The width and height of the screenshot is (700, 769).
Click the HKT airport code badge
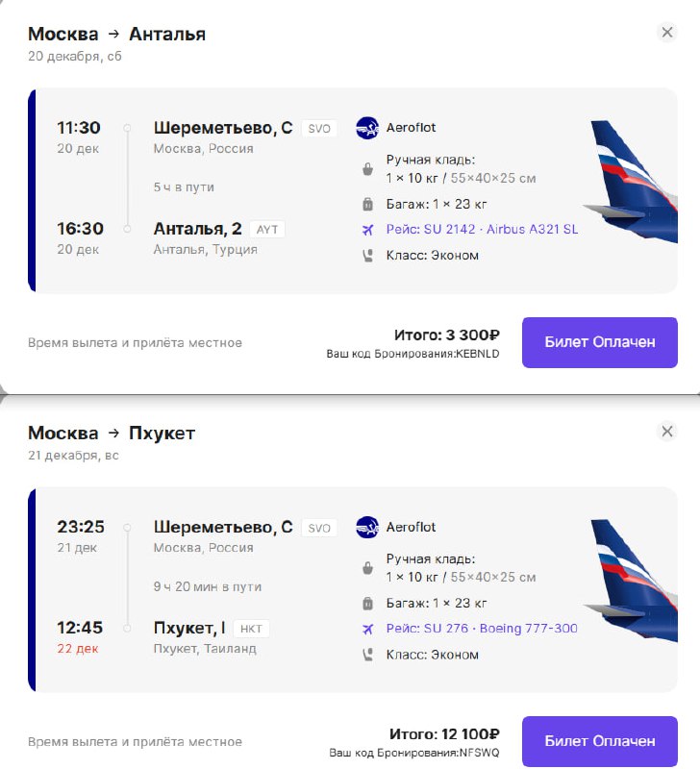point(251,630)
